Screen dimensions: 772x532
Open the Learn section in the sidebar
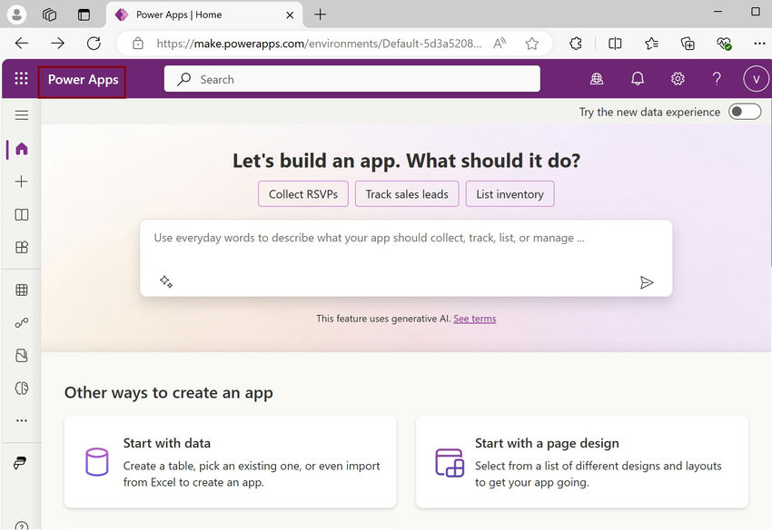click(20, 214)
